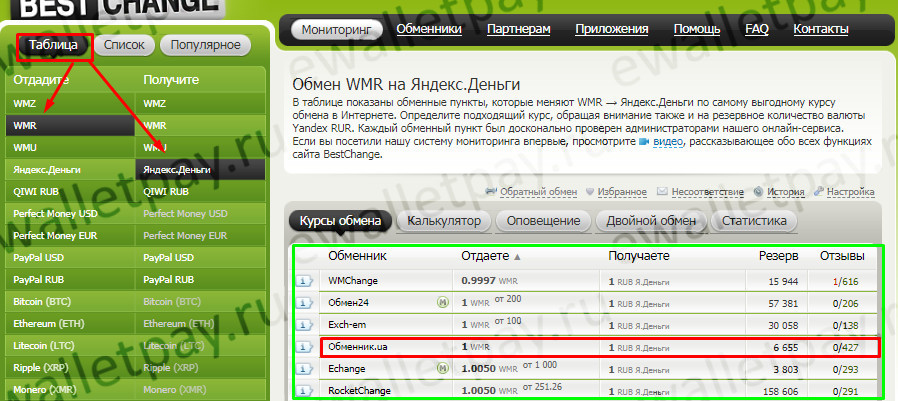Select the Курсы обмена tab
This screenshot has width=898, height=401.
point(340,221)
